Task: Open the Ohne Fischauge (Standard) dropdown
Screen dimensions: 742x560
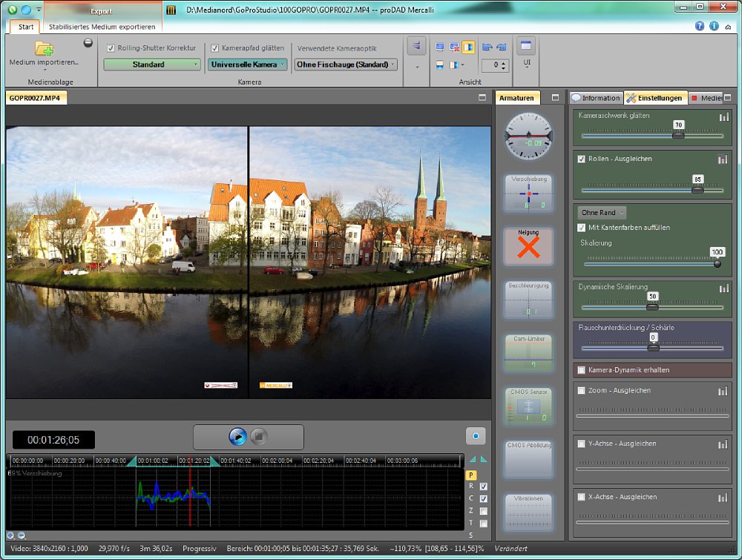Action: point(346,65)
